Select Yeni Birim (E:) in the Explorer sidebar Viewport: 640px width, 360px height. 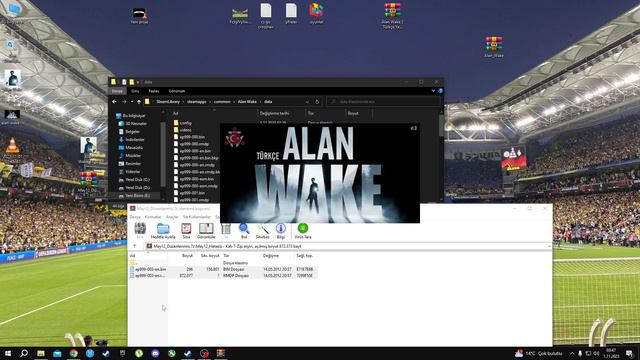tap(134, 196)
